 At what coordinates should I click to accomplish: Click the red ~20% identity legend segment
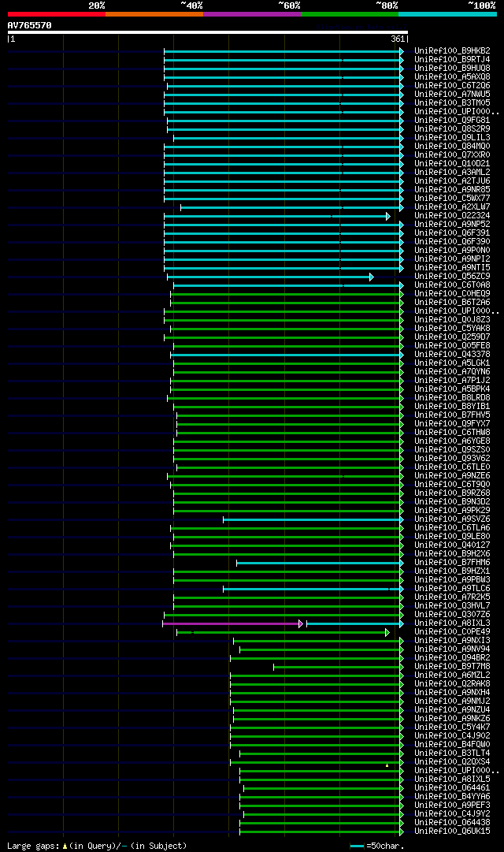[57, 14]
